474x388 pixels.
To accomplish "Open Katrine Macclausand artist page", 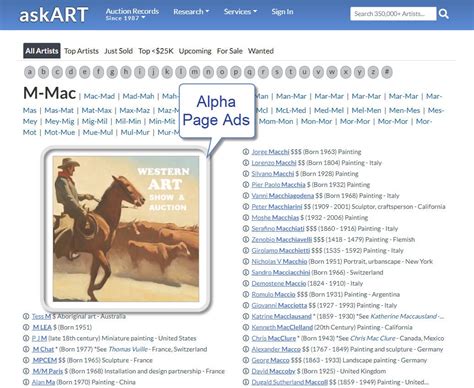I will coord(281,316).
